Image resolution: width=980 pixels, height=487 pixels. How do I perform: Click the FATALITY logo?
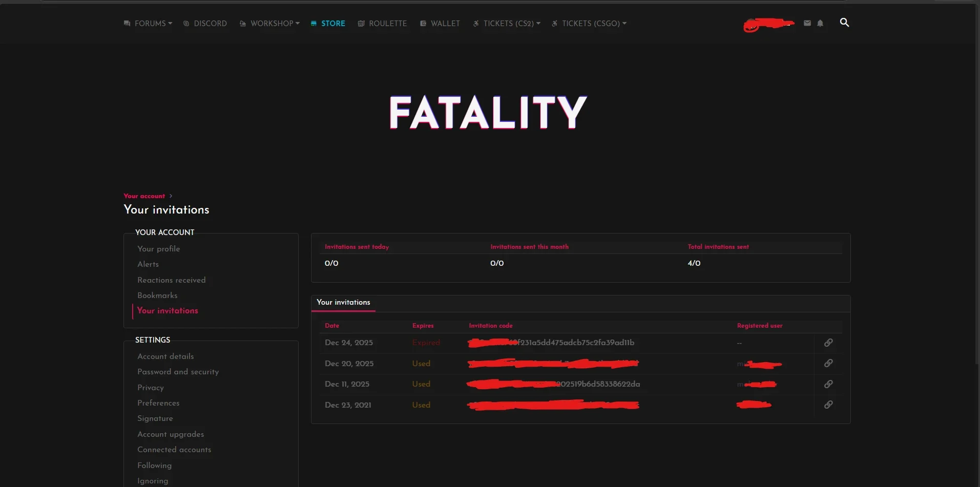(488, 112)
